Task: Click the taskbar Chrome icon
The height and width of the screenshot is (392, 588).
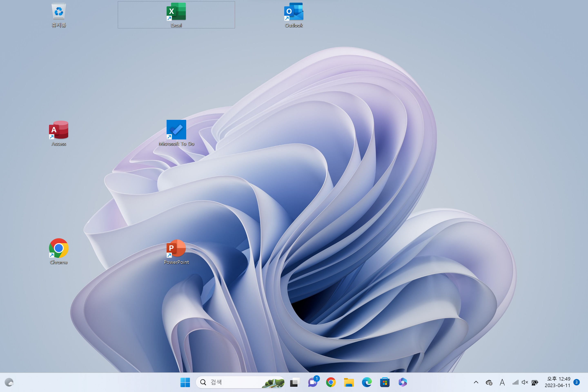Action: point(331,382)
